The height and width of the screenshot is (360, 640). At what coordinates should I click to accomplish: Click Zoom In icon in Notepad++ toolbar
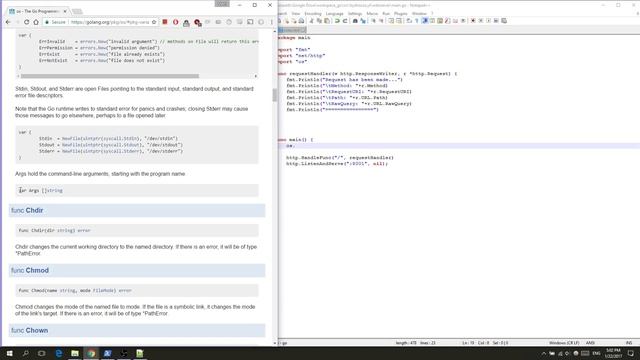point(373,21)
